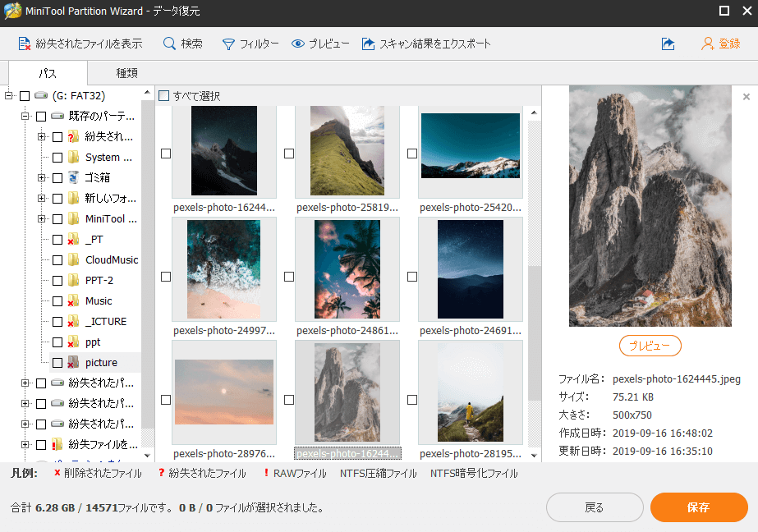Click the 登録 user icon
Image resolution: width=758 pixels, height=532 pixels.
coord(707,44)
